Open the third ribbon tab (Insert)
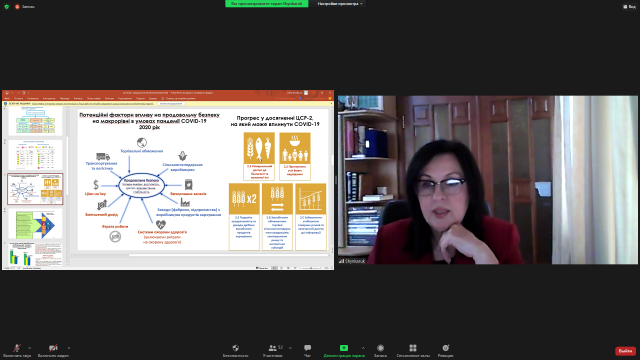 click(33, 98)
